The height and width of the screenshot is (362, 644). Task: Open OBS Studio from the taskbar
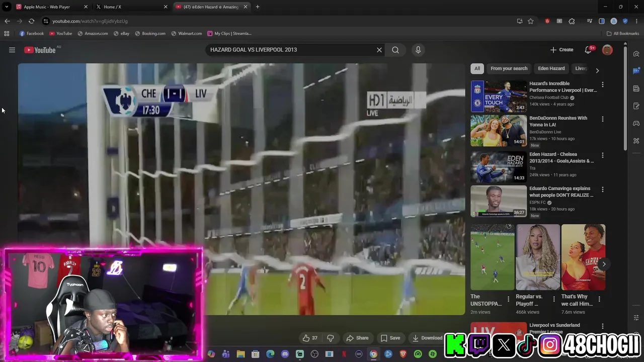coord(314,354)
